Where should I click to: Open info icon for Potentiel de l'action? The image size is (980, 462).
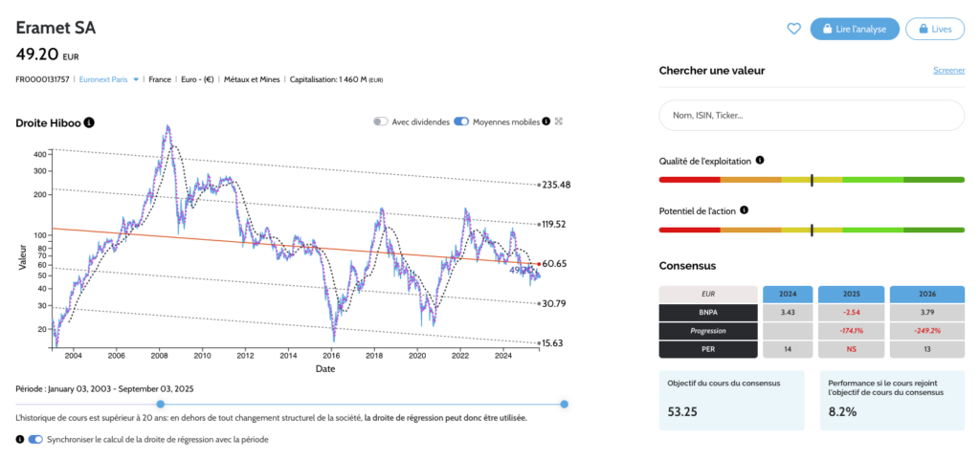(x=744, y=210)
